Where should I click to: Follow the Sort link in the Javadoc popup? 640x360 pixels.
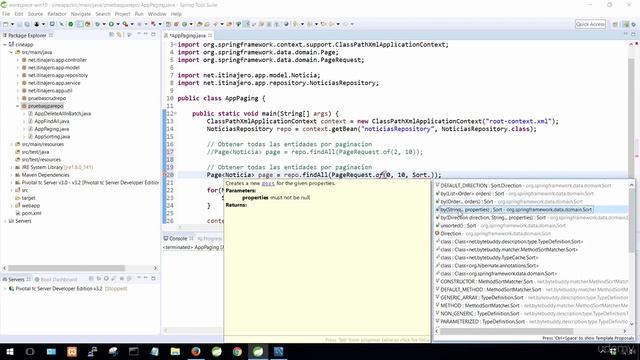pyautogui.click(x=268, y=183)
